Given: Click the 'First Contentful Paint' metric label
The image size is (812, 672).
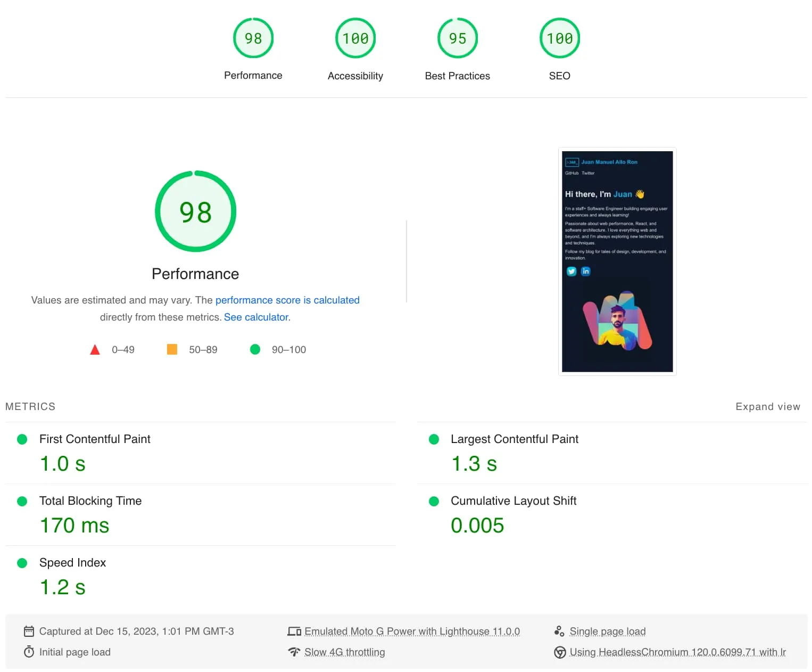Looking at the screenshot, I should (x=95, y=439).
